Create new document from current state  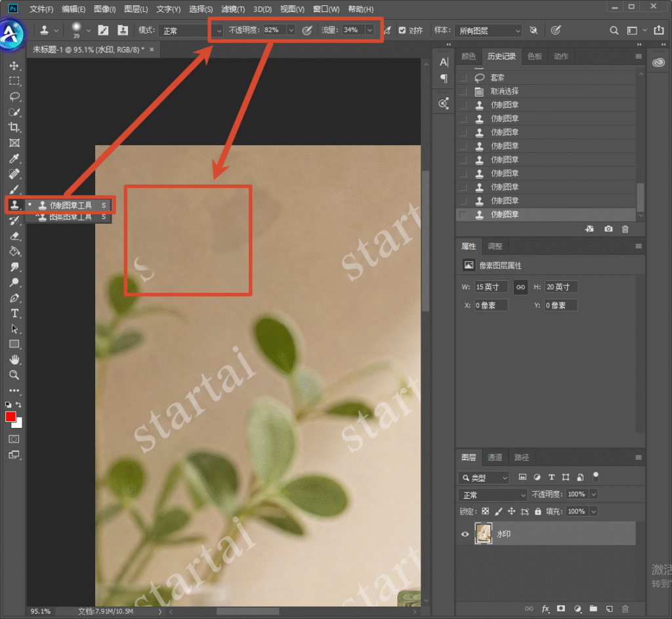(590, 229)
